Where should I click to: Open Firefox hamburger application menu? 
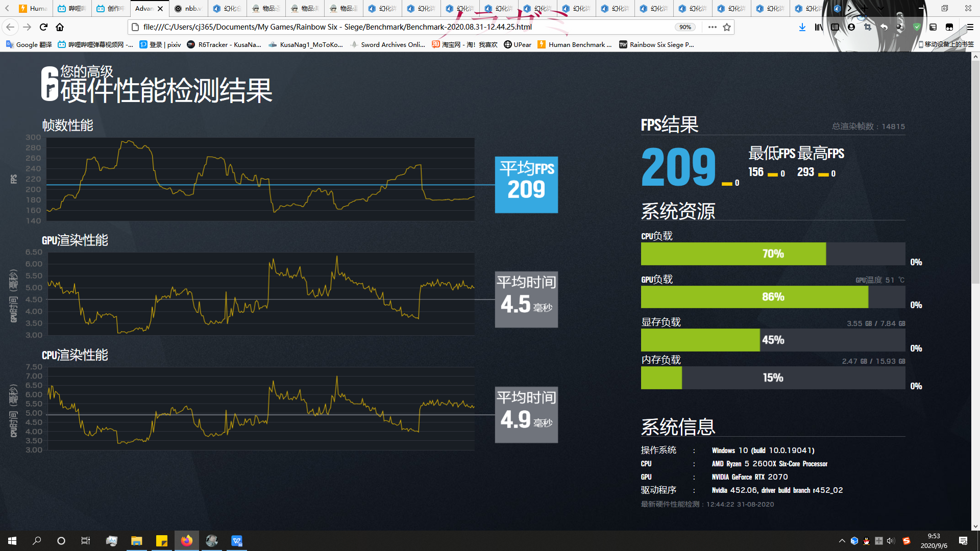coord(970,27)
